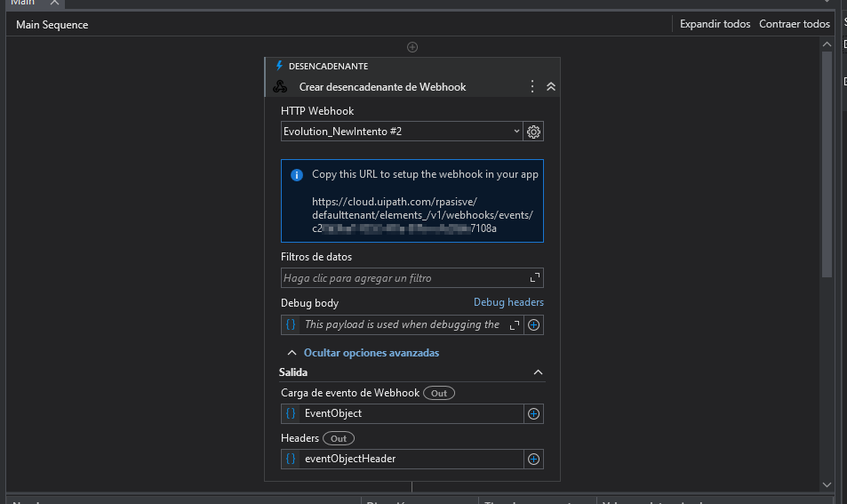847x504 pixels.
Task: Expand the Debug body editor
Action: [x=515, y=325]
